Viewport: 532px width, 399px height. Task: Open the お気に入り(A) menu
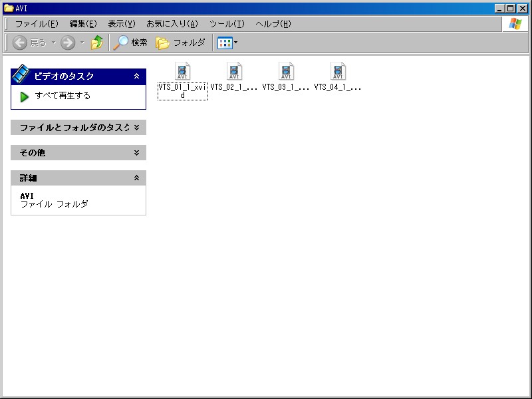click(x=172, y=24)
